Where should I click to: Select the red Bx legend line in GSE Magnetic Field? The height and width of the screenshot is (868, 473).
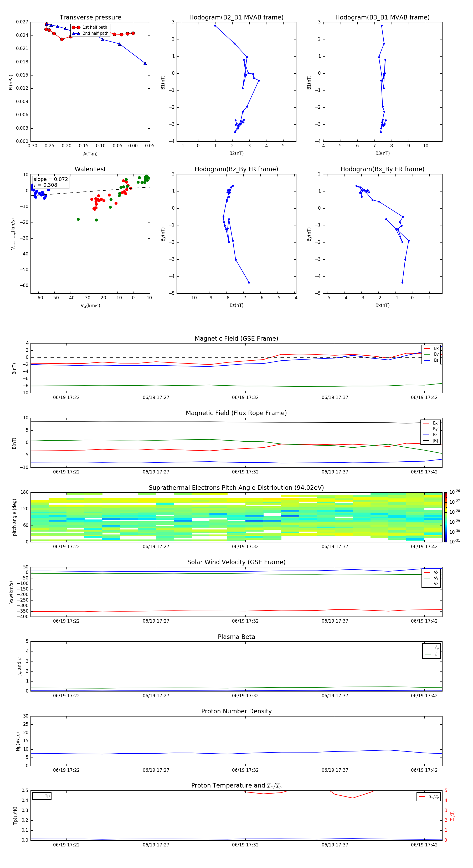tap(427, 349)
